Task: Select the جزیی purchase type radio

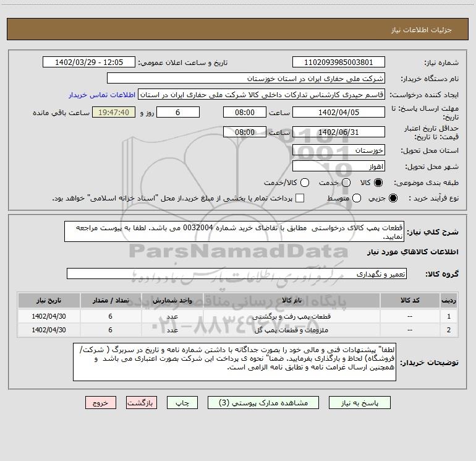Action: point(393,198)
